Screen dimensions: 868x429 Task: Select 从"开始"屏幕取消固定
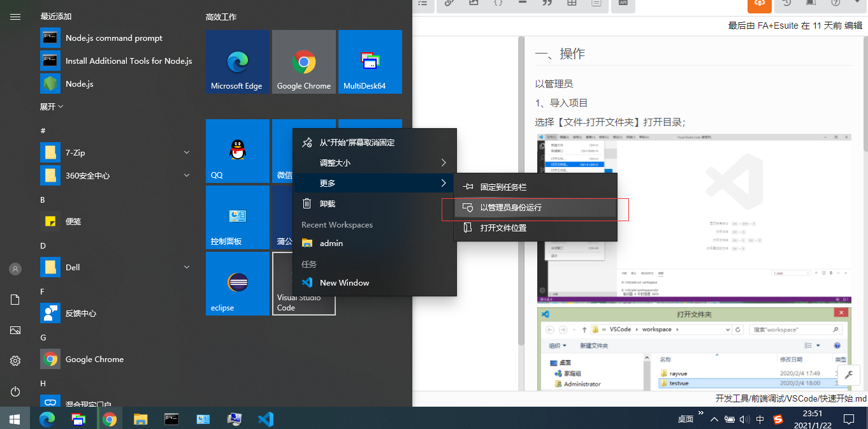pyautogui.click(x=375, y=143)
